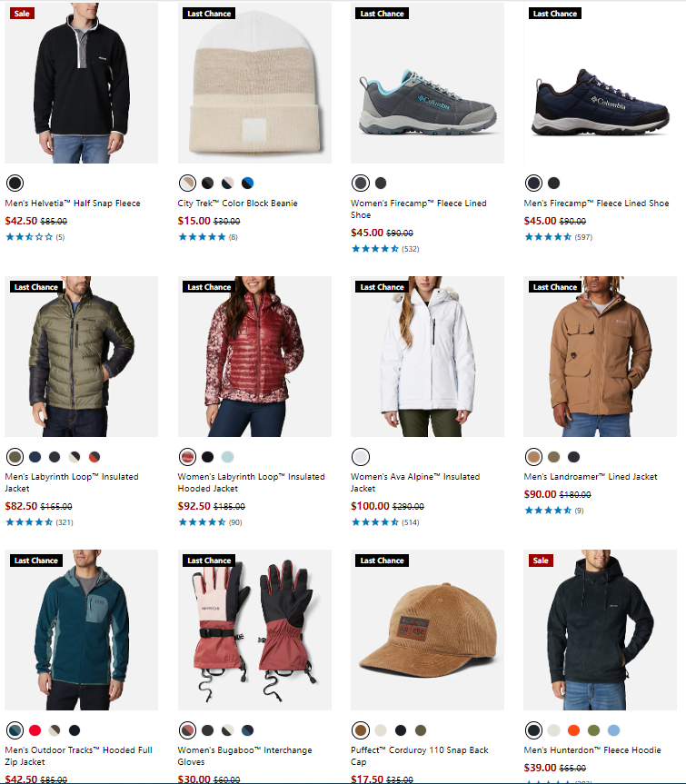Select the light blue swatch for Women's Labyrinth Loop
Screen dimensions: 686x784
pos(227,457)
